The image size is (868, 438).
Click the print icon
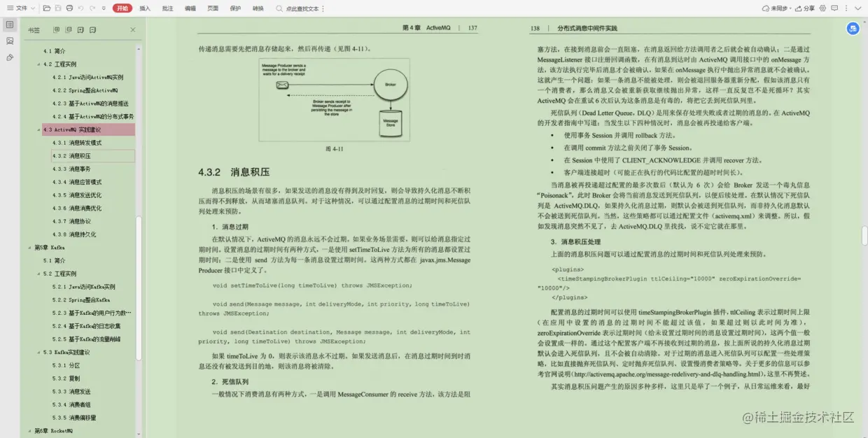coord(69,8)
